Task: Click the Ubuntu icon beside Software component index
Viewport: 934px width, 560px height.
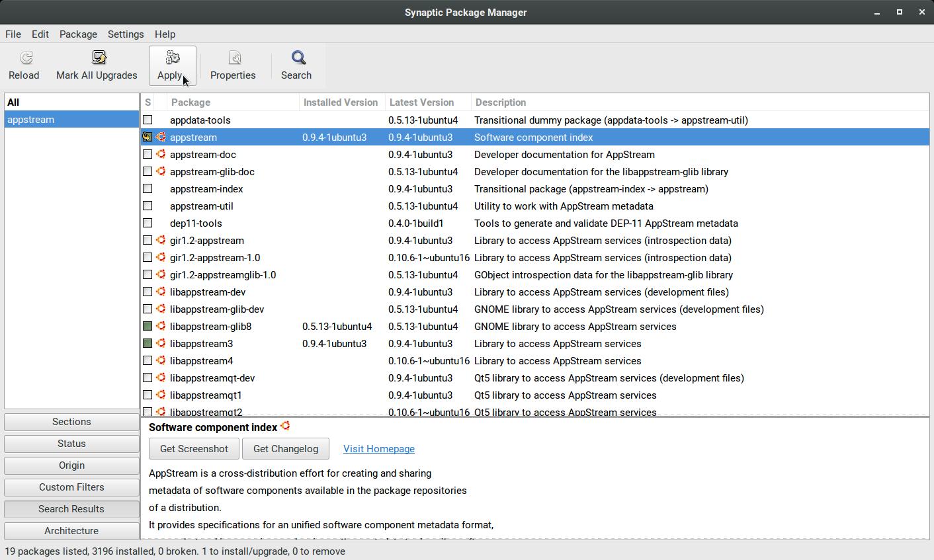Action: 285,426
